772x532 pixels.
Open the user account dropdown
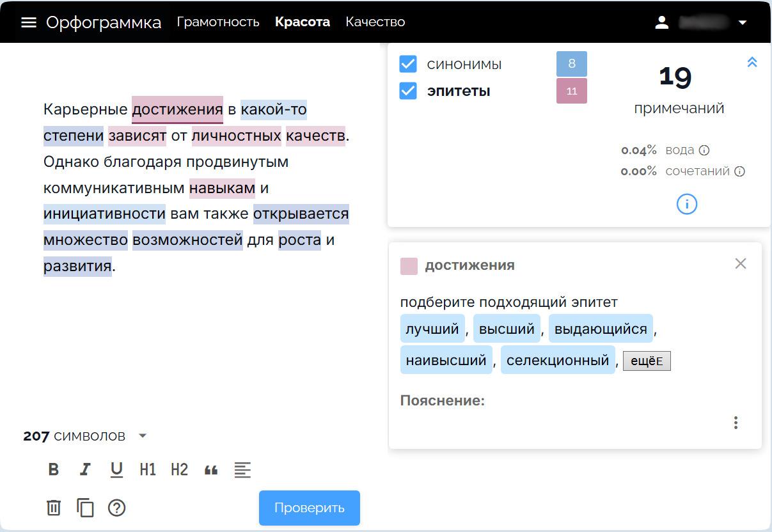(x=743, y=21)
